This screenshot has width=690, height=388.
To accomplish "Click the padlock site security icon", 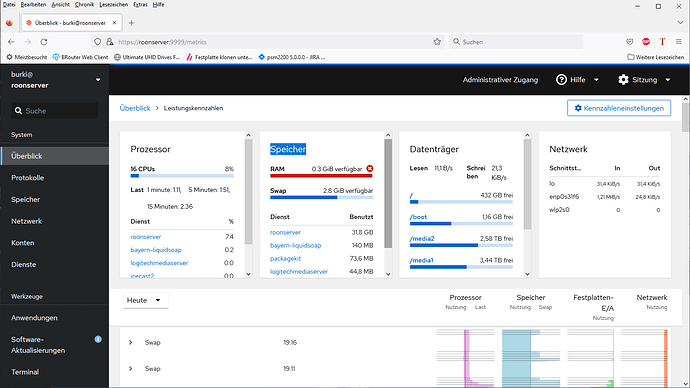I will coord(110,42).
